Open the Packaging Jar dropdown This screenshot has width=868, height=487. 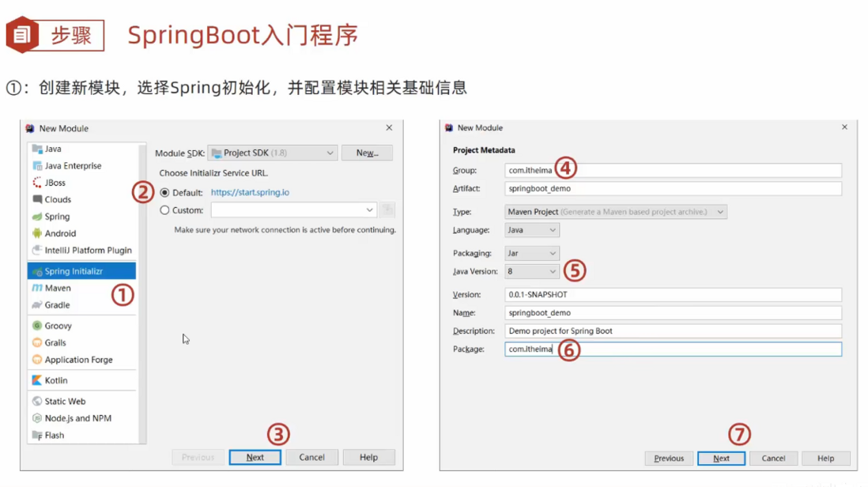pos(531,254)
